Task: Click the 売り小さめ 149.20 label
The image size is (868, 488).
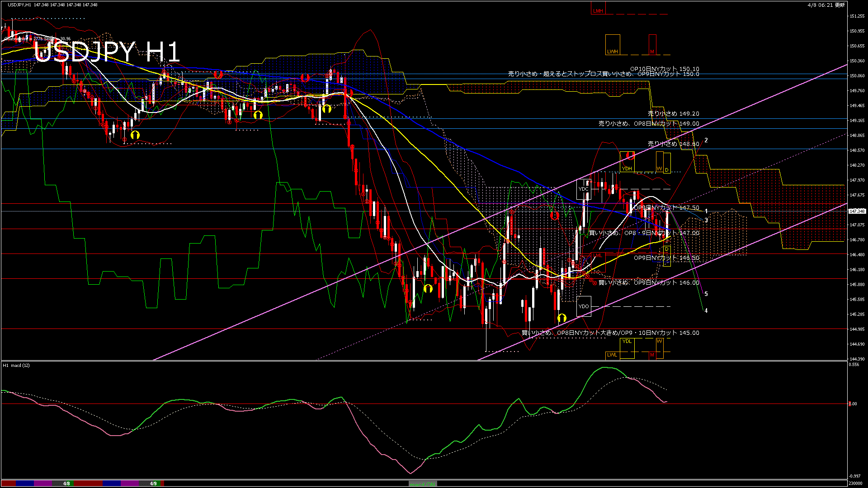Action: pyautogui.click(x=674, y=114)
